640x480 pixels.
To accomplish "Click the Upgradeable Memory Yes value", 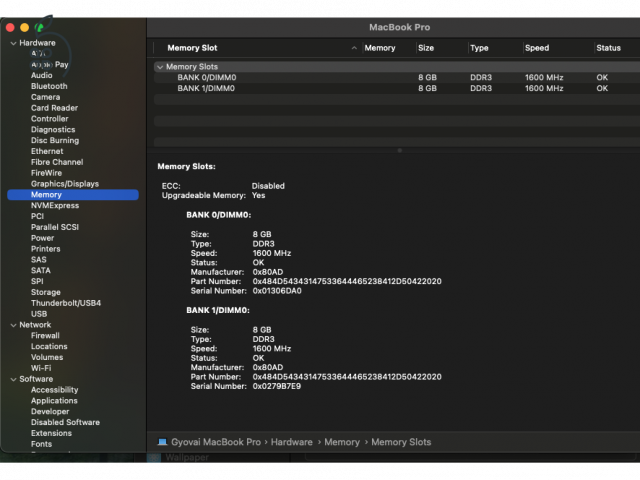I will point(258,196).
